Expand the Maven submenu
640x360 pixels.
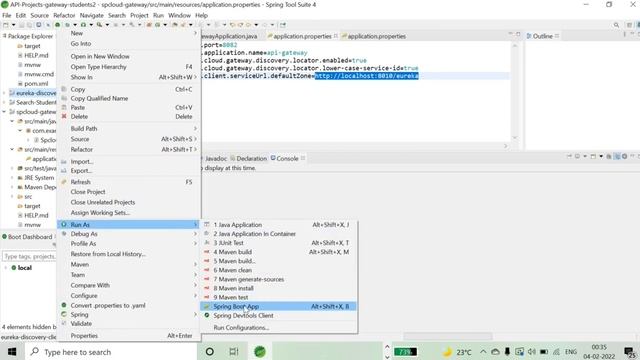coord(129,264)
